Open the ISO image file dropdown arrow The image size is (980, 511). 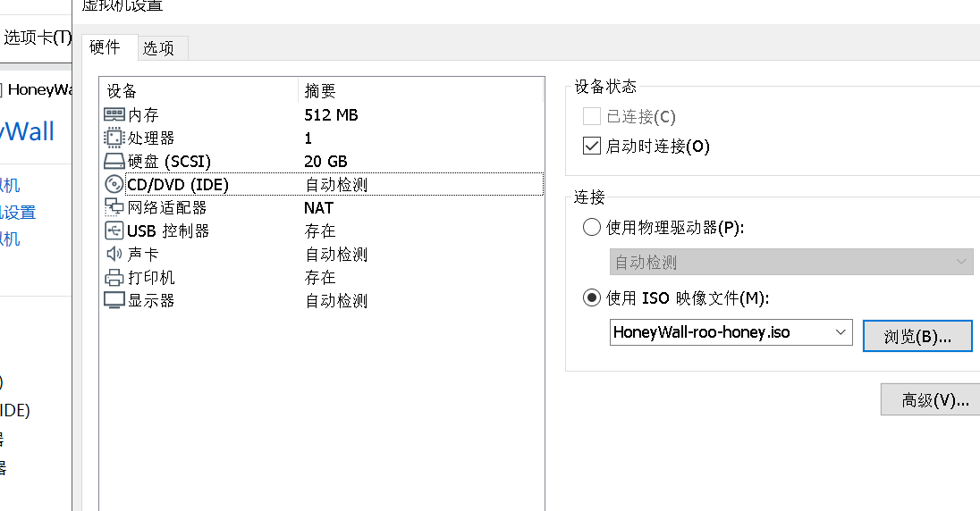click(841, 332)
